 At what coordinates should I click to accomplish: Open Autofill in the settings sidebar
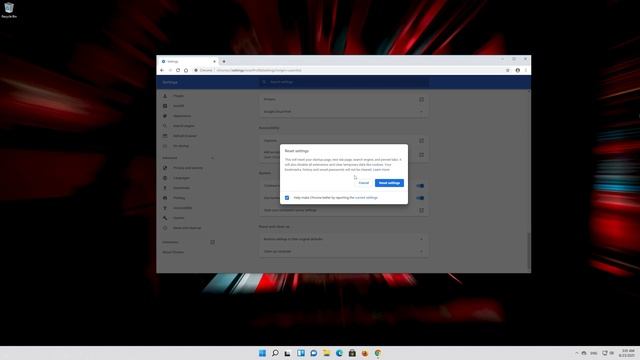tap(178, 106)
